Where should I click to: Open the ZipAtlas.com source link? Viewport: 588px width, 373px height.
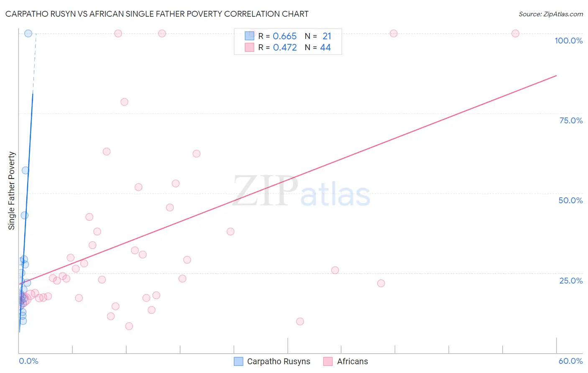click(x=551, y=14)
